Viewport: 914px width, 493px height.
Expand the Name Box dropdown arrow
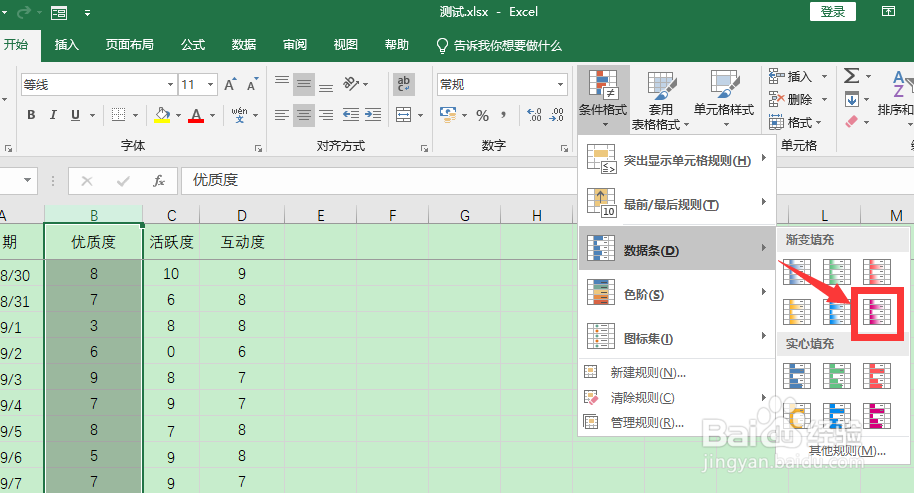click(x=27, y=180)
